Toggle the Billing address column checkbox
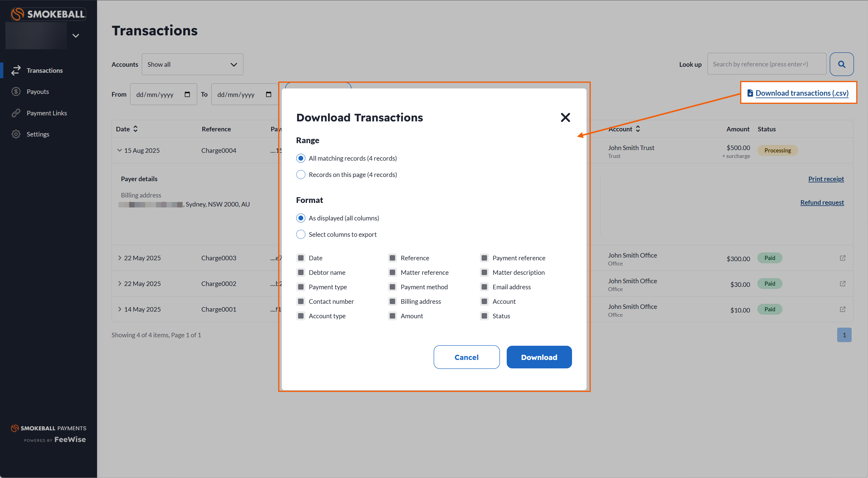868x478 pixels. pos(392,301)
